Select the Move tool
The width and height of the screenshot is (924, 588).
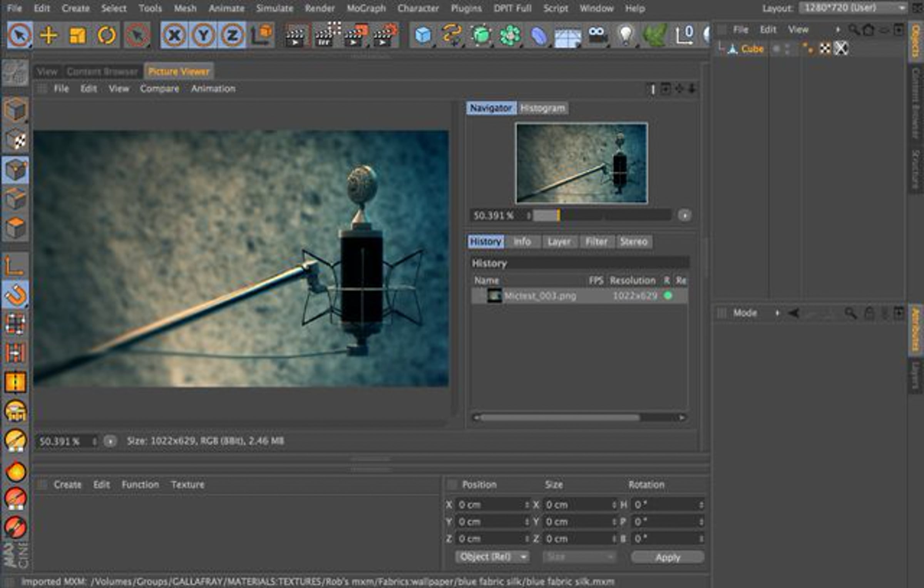pos(49,35)
